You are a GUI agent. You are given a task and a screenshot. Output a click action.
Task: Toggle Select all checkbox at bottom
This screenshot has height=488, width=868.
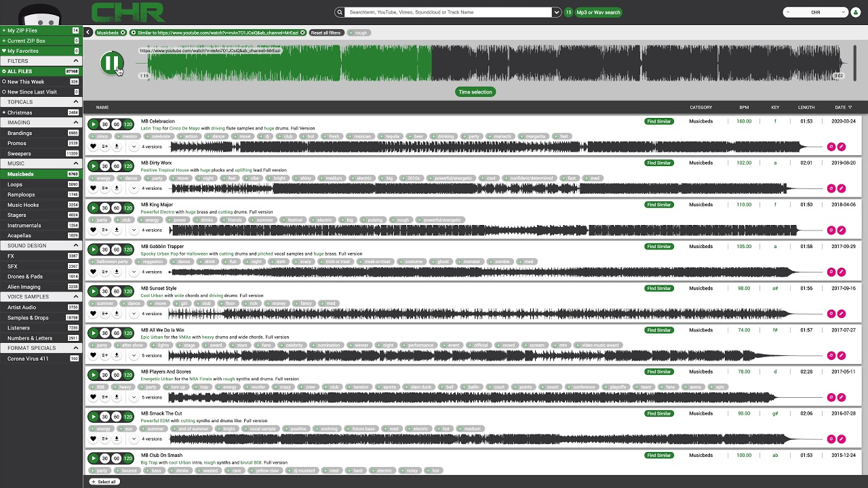click(104, 482)
